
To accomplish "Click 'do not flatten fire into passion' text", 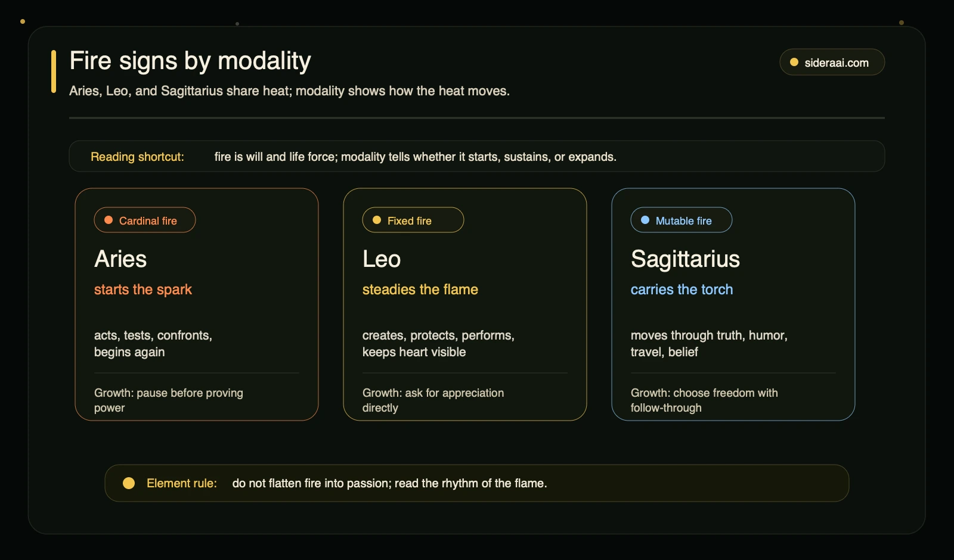I will (x=389, y=483).
